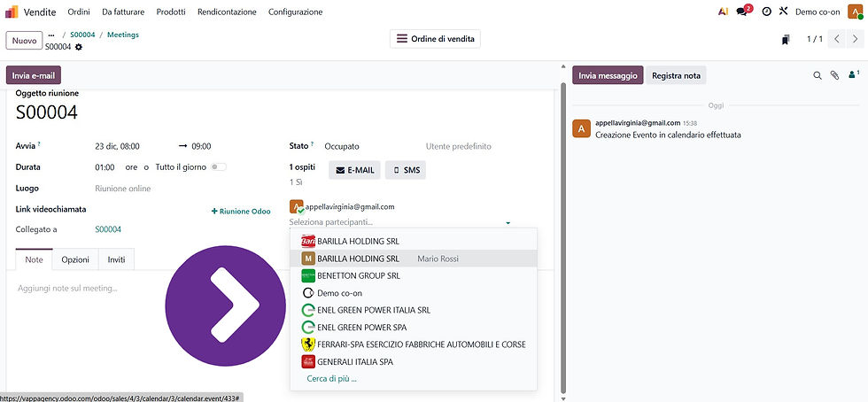868x402 pixels.
Task: Switch to the Inviti tab
Action: pos(116,259)
